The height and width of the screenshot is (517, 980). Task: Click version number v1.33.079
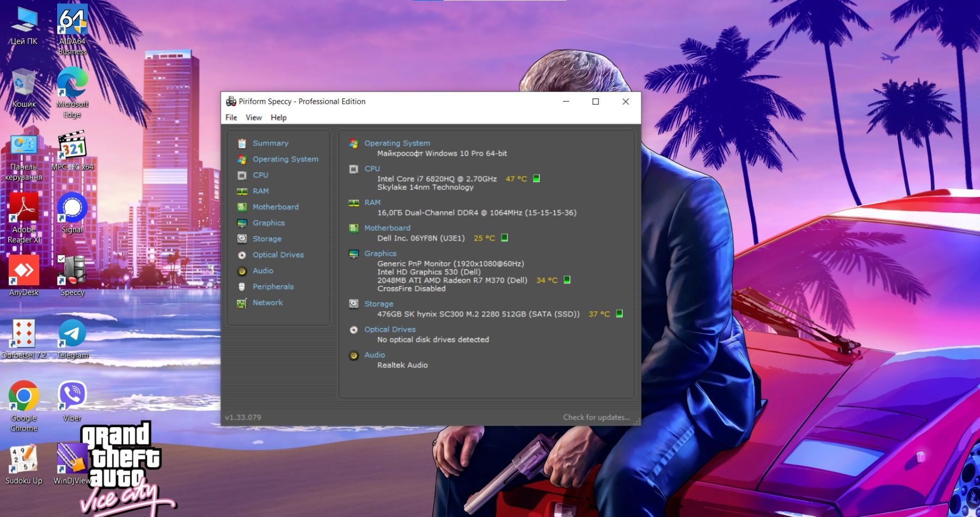coord(243,417)
